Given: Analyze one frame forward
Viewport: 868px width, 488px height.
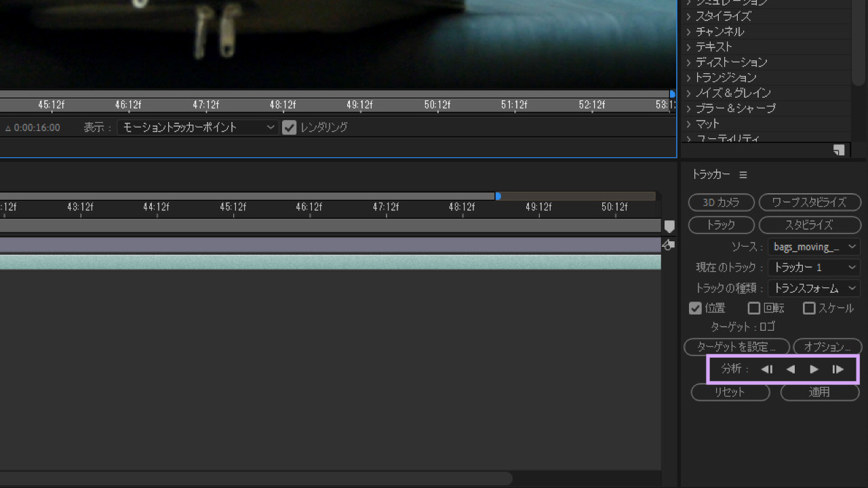Looking at the screenshot, I should (x=838, y=369).
